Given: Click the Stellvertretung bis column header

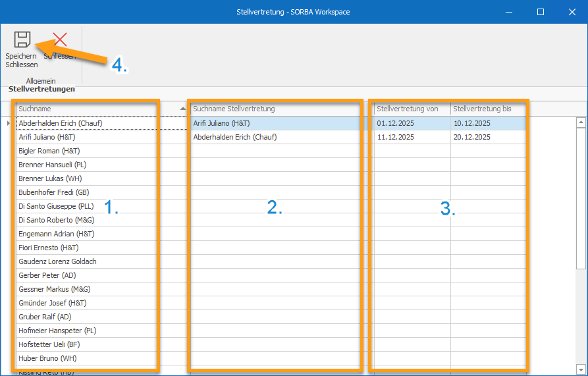Looking at the screenshot, I should click(482, 109).
